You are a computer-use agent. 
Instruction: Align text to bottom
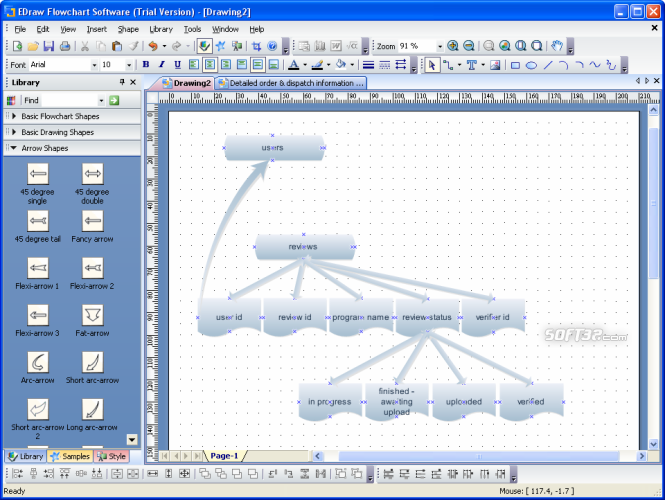[x=274, y=65]
